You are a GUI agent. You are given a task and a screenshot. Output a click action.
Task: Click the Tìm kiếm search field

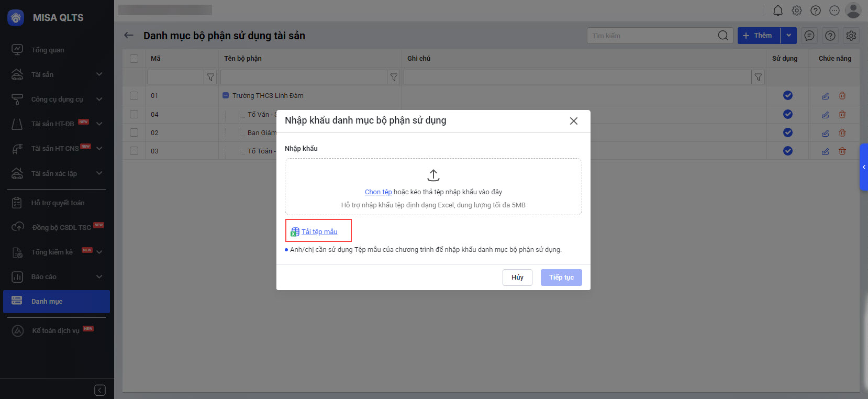coord(652,36)
